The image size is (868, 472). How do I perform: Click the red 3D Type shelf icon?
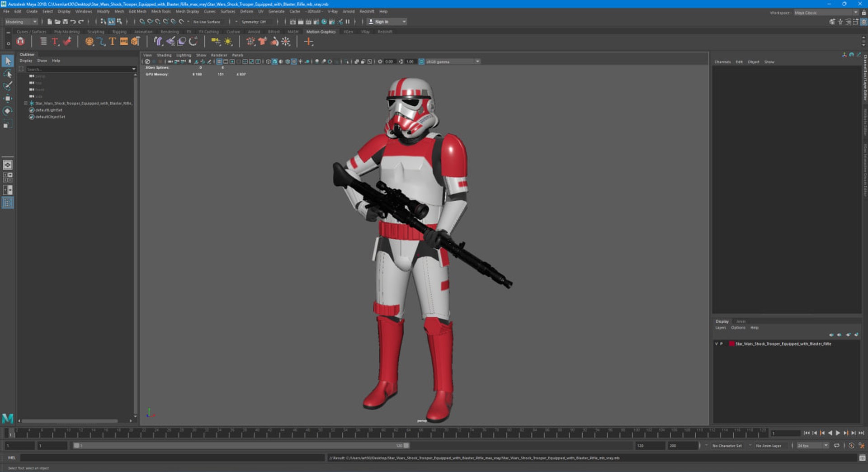coord(55,42)
